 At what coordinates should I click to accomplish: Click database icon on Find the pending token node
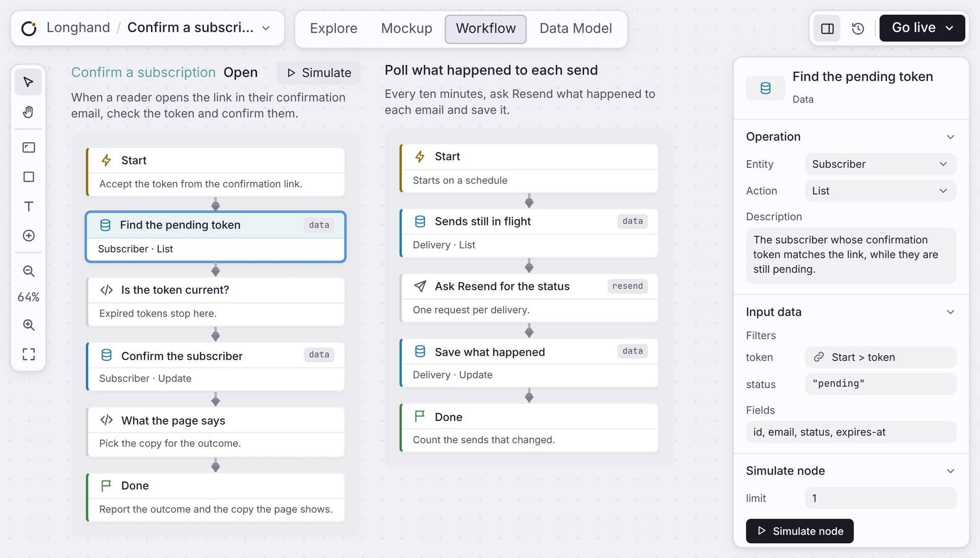click(105, 225)
